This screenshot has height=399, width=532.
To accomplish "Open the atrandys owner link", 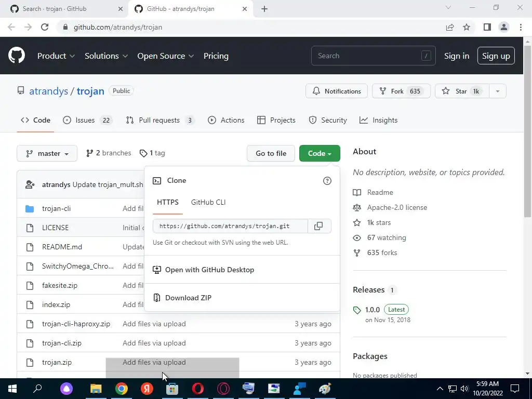I will point(48,91).
